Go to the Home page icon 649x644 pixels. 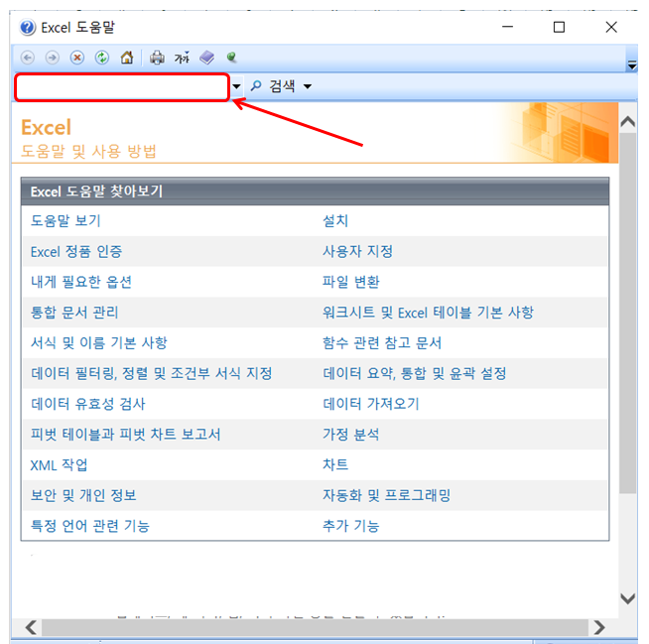[x=127, y=58]
